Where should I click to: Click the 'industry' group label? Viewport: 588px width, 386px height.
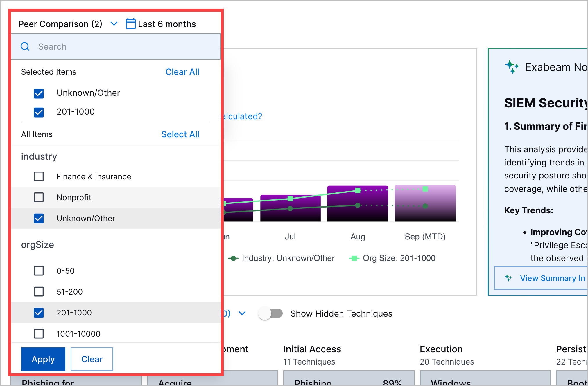point(39,156)
